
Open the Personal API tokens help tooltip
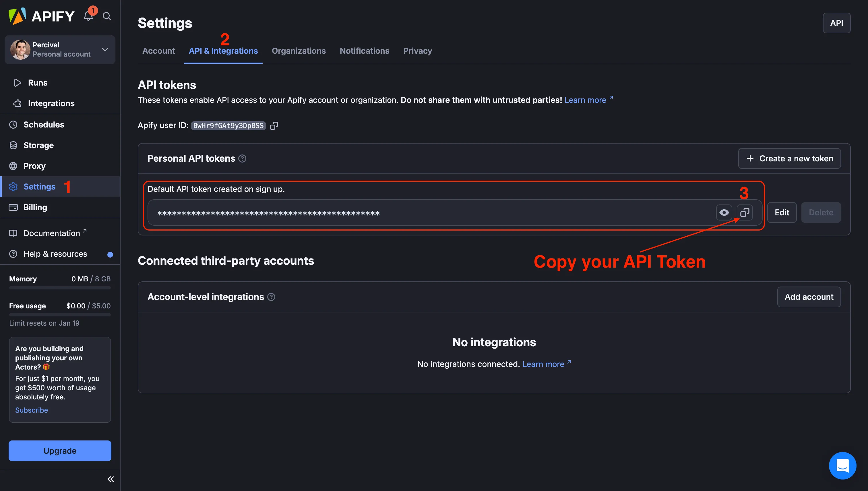coord(243,158)
